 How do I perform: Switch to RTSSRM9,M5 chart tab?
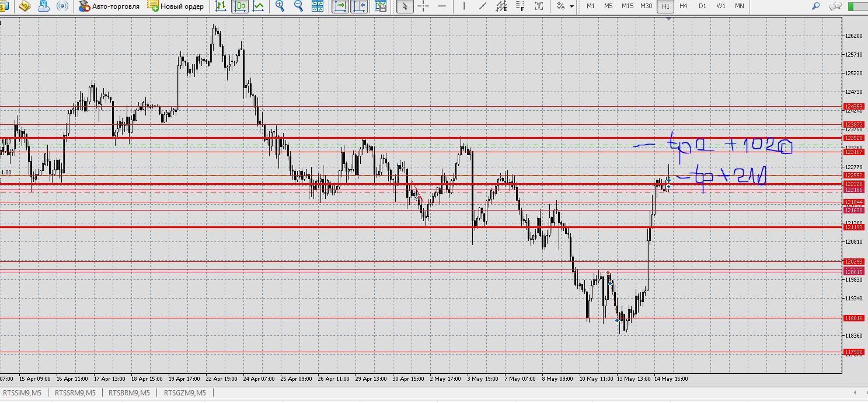75,393
